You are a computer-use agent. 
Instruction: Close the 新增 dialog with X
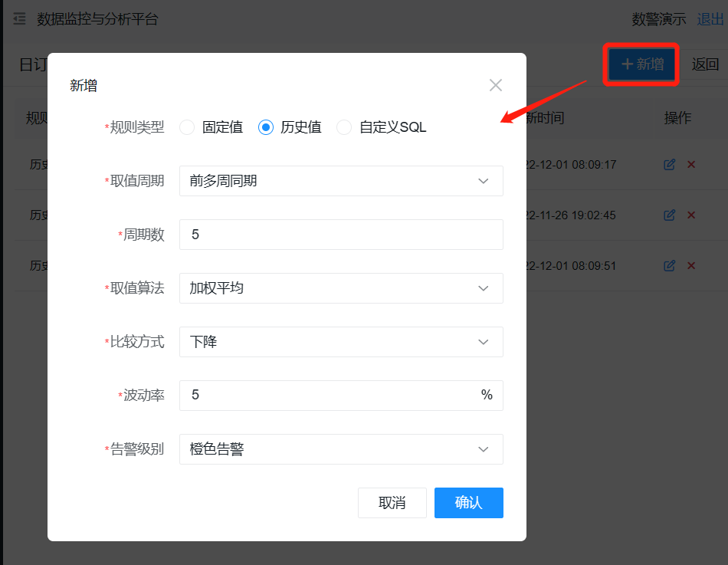point(496,85)
